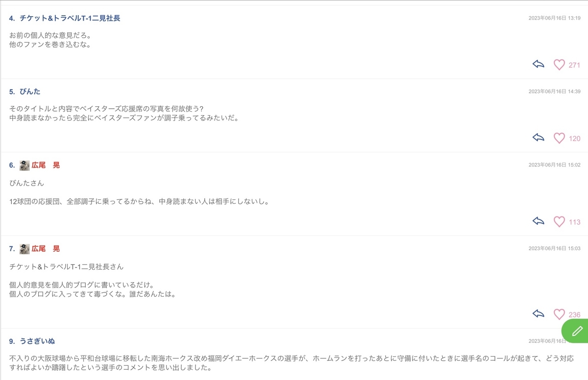Like comment 4 with heart icon

[559, 65]
